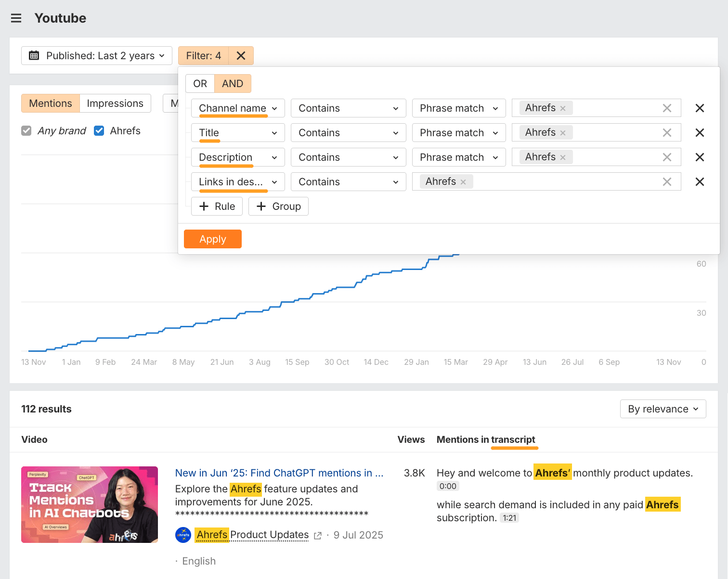Screen dimensions: 728x579
Task: Click the Ahrefs channel avatar icon
Action: [183, 535]
